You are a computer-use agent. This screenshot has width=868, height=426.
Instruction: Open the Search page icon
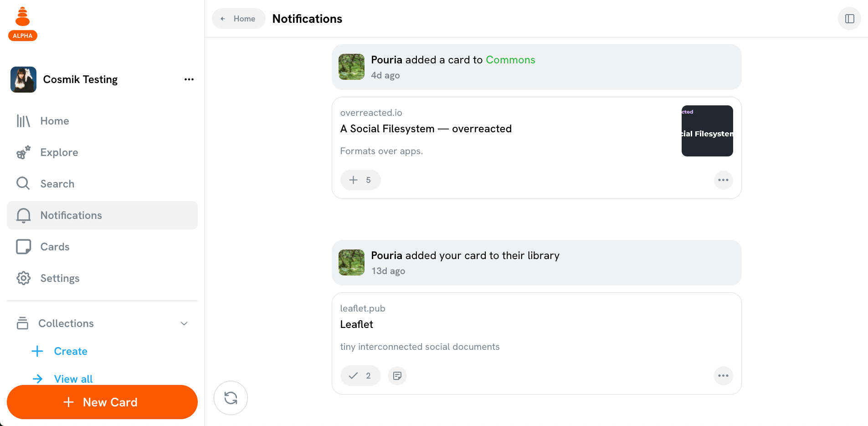[23, 184]
